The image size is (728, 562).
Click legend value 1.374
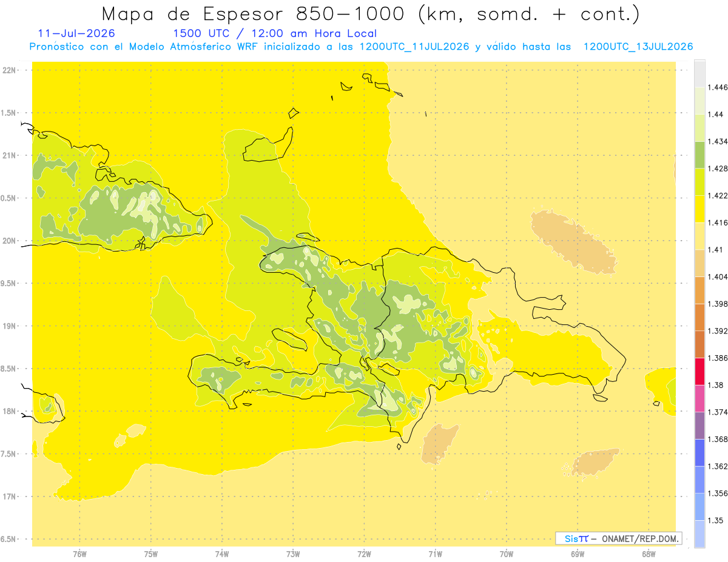718,412
